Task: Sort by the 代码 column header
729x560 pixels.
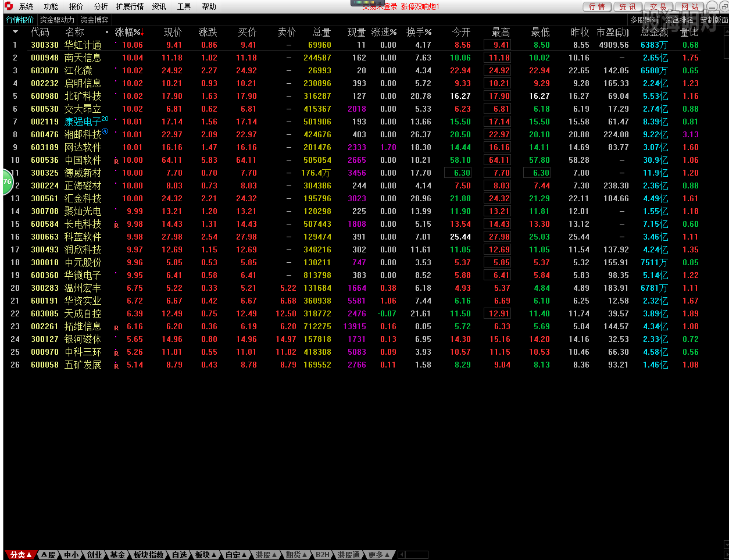Action: pyautogui.click(x=40, y=32)
